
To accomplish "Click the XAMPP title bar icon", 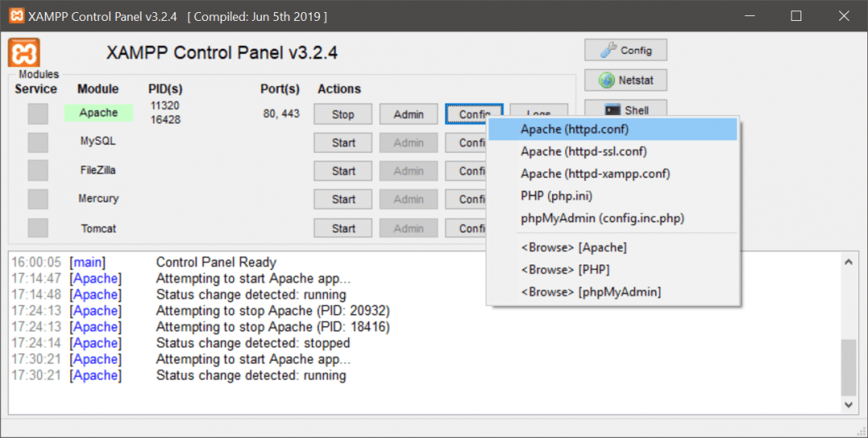I will (x=14, y=16).
